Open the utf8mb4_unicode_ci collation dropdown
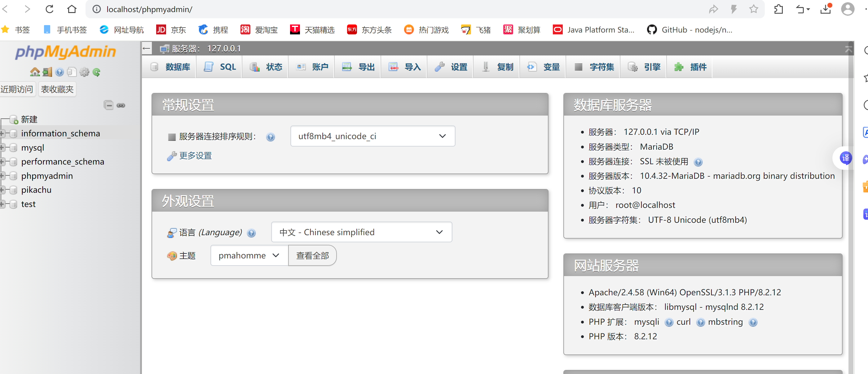The height and width of the screenshot is (374, 868). pyautogui.click(x=372, y=136)
